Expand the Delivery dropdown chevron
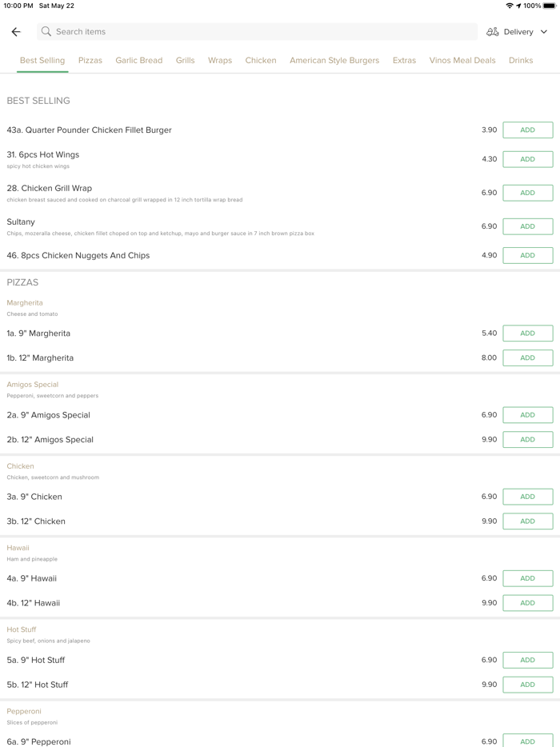 (544, 32)
